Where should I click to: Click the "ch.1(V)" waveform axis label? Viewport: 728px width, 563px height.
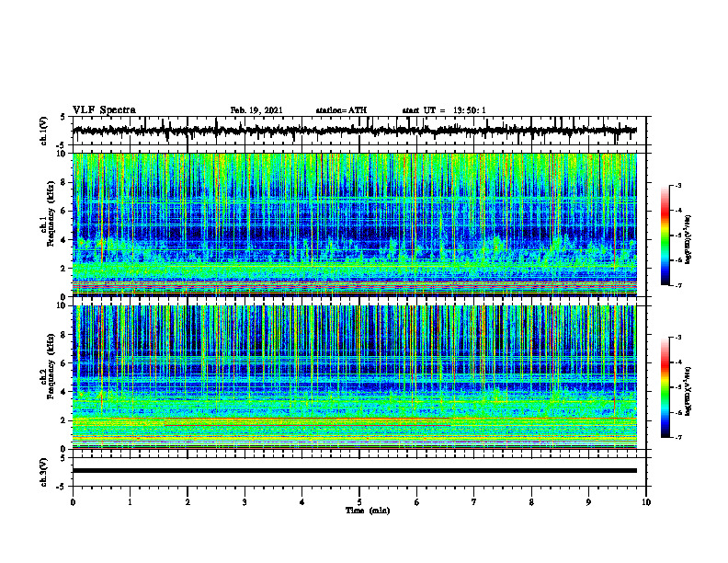tap(44, 131)
